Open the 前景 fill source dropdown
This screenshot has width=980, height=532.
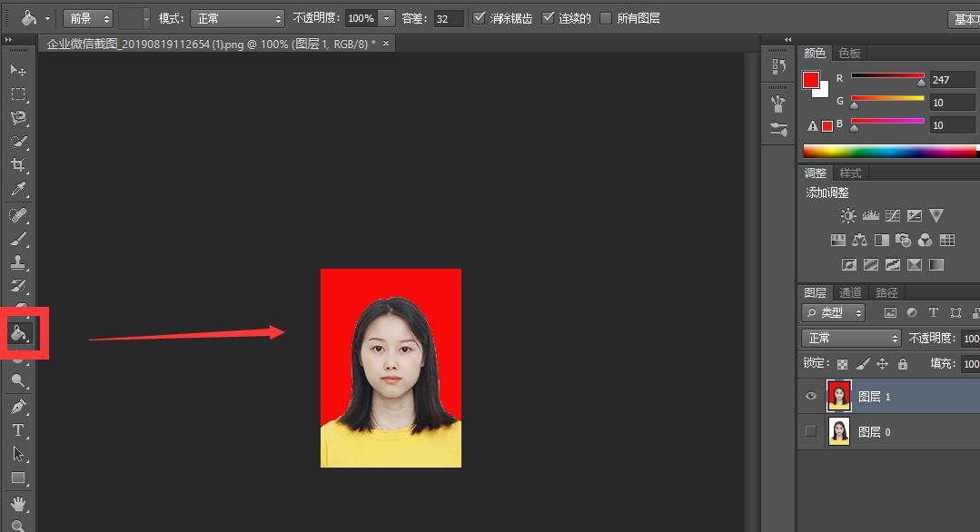coord(87,17)
